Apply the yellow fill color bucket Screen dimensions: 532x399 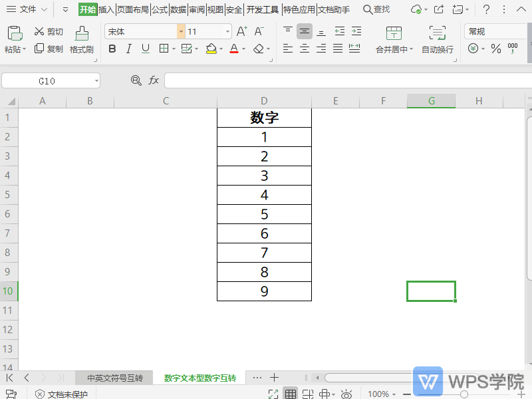211,49
